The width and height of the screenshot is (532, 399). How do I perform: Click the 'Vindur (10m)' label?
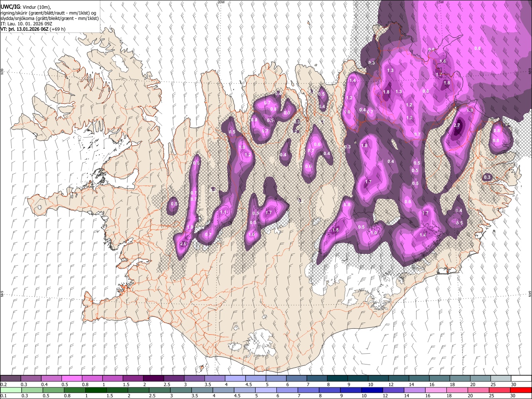coord(36,7)
